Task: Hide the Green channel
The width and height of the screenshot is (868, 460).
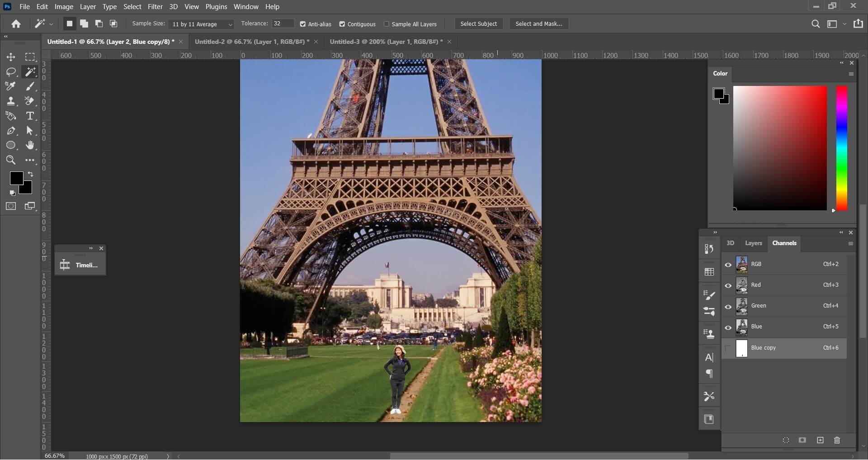Action: (x=728, y=307)
